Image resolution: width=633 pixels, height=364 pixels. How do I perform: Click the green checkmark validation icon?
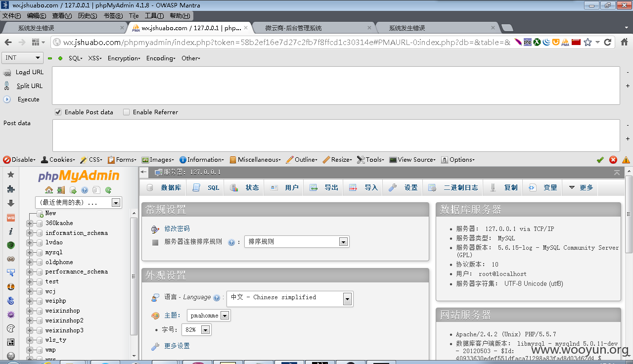pyautogui.click(x=600, y=160)
